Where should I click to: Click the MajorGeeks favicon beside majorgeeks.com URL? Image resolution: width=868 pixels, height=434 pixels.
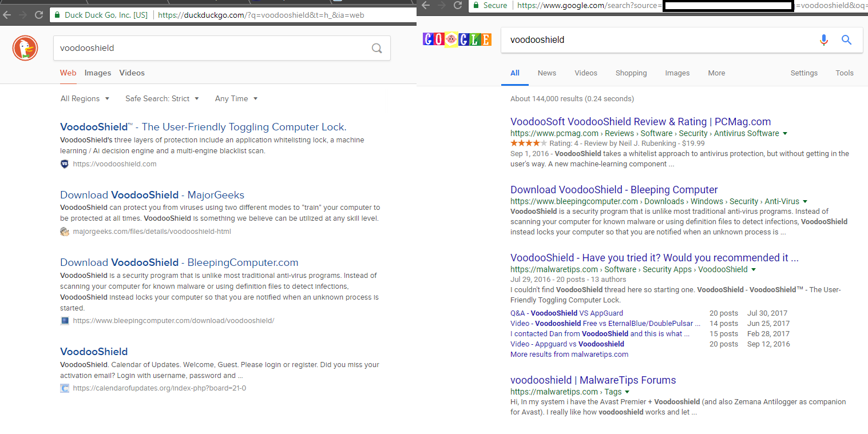click(x=65, y=232)
